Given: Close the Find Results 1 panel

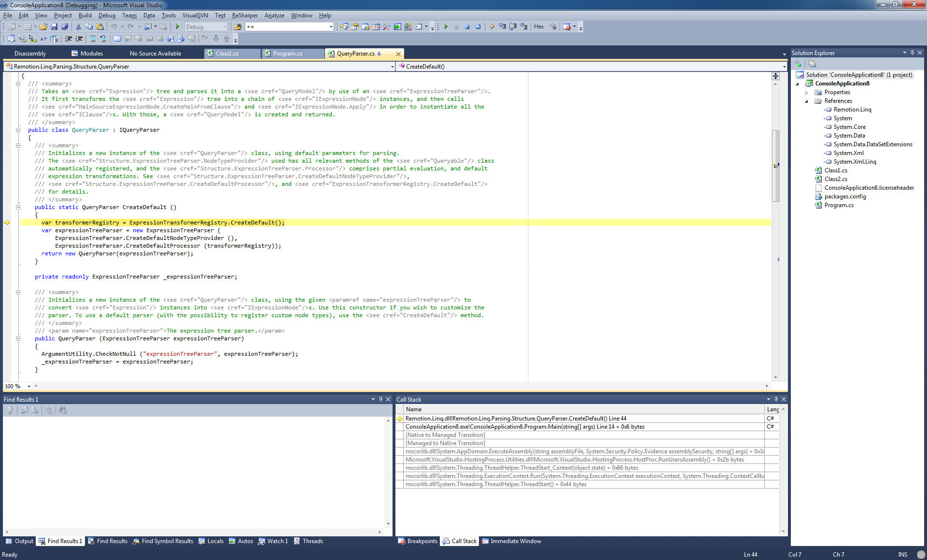Looking at the screenshot, I should point(388,399).
